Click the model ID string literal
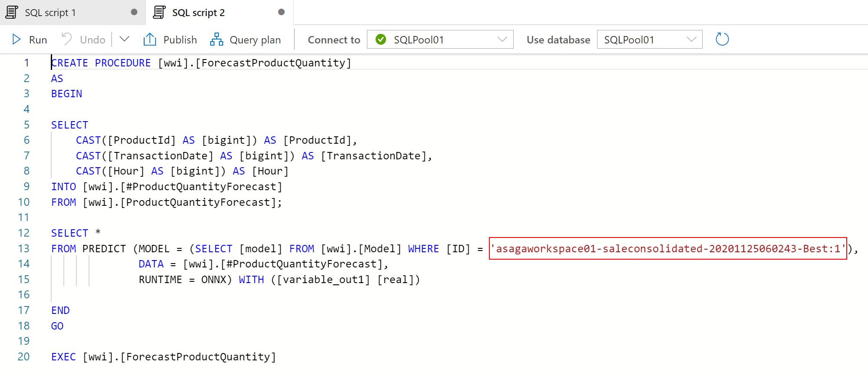Viewport: 868px width, 376px height. point(668,249)
